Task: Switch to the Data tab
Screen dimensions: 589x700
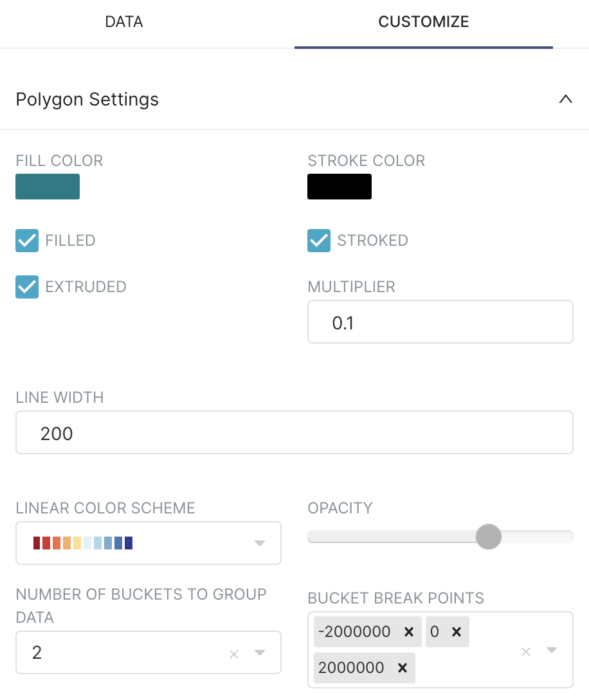Action: (124, 22)
